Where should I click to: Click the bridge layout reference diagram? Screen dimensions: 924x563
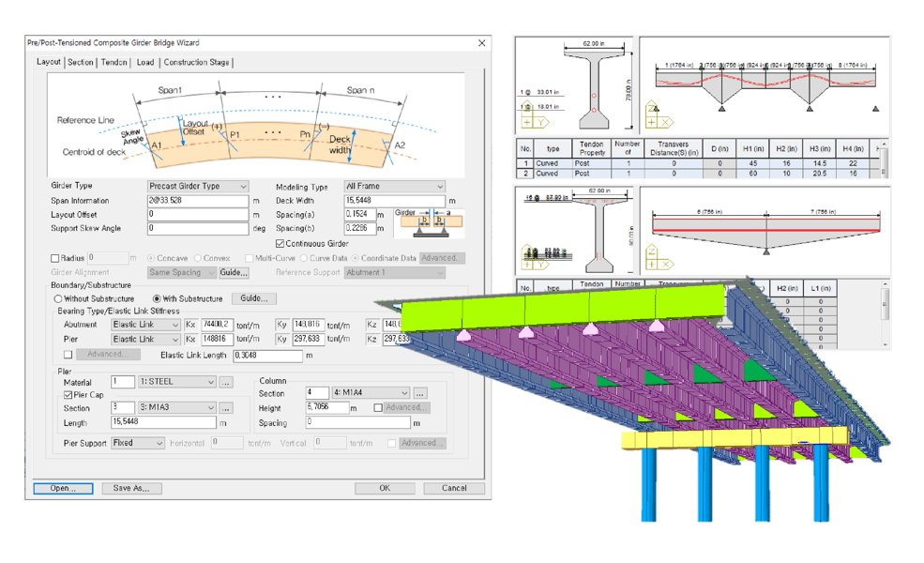[255, 126]
